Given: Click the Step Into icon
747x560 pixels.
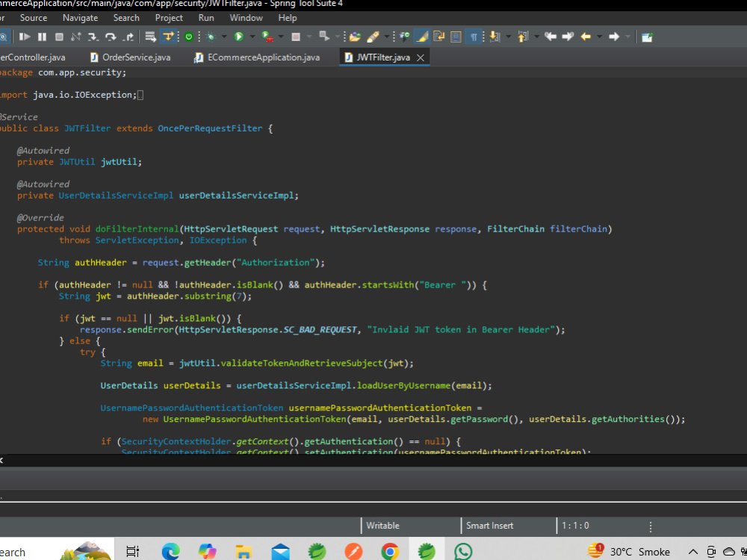Looking at the screenshot, I should coord(93,37).
